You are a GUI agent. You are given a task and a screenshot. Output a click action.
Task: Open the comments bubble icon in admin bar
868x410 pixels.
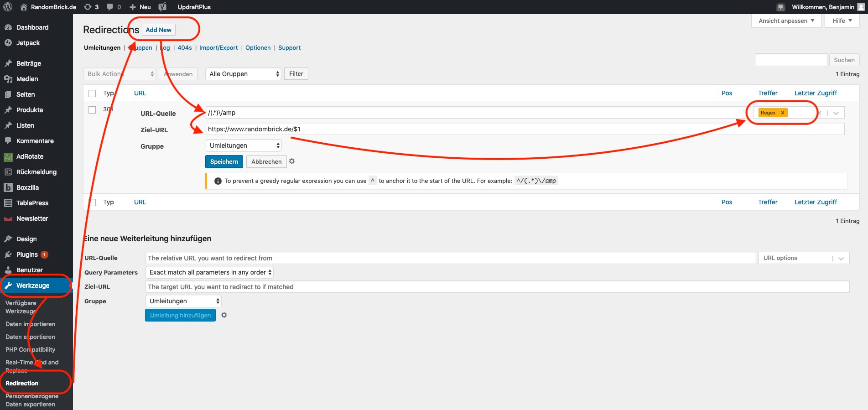(x=114, y=7)
